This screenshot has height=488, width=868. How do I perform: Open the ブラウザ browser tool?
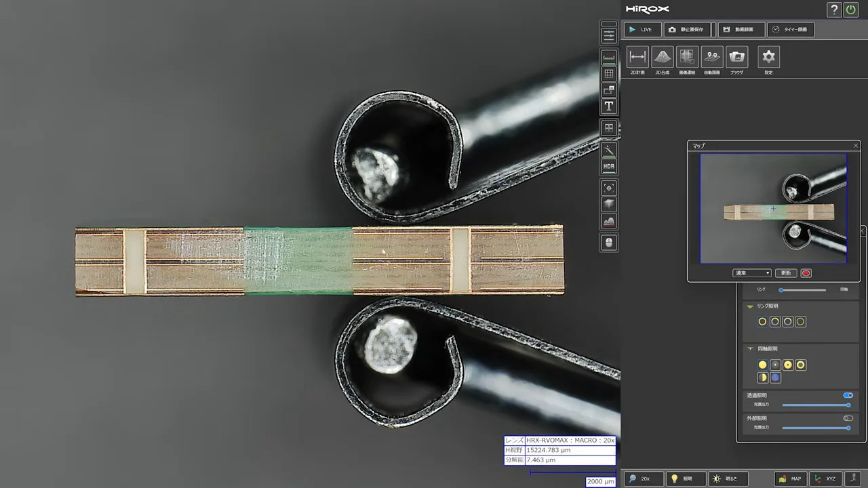coord(736,57)
